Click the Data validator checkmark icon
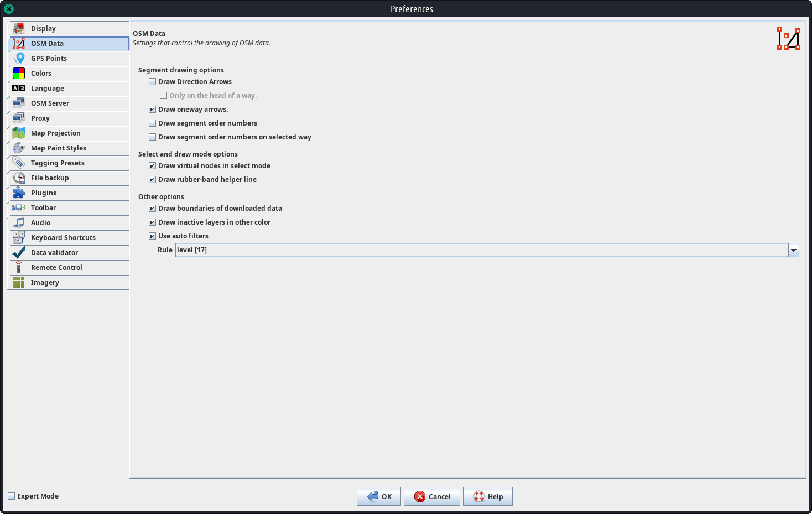This screenshot has width=812, height=514. [19, 252]
